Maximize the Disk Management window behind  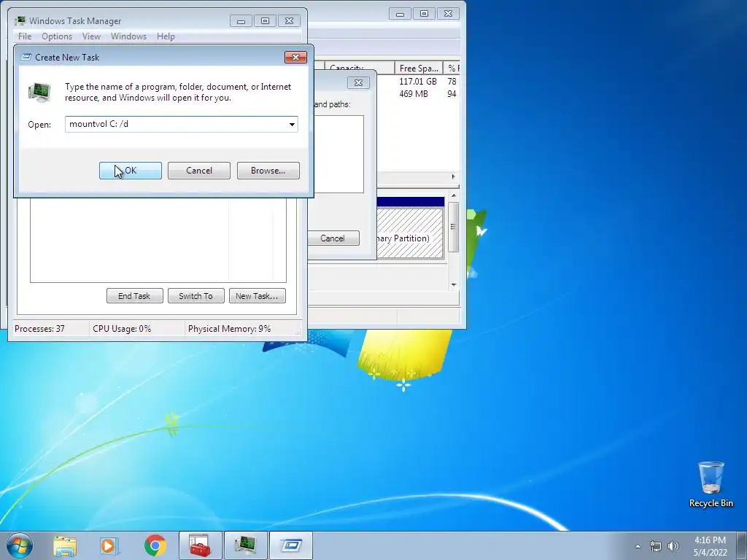click(x=424, y=14)
